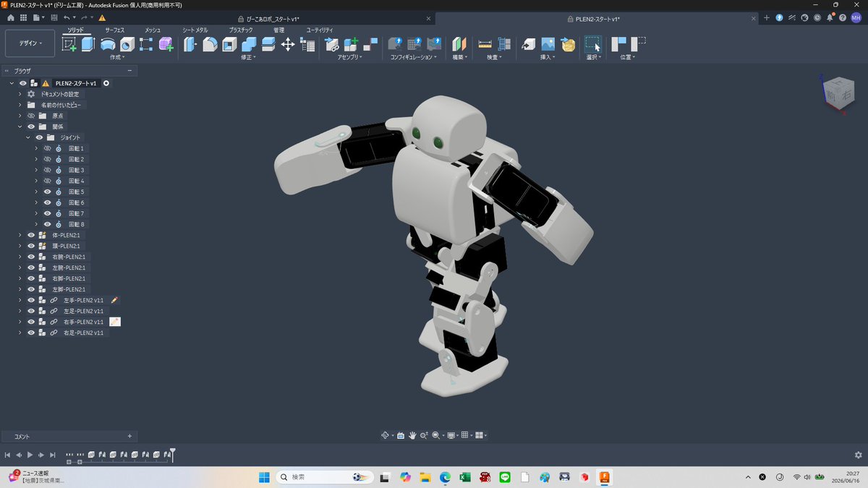This screenshot has height=488, width=868.
Task: Open the コンフィギュレーション dropdown menu
Action: pyautogui.click(x=414, y=57)
